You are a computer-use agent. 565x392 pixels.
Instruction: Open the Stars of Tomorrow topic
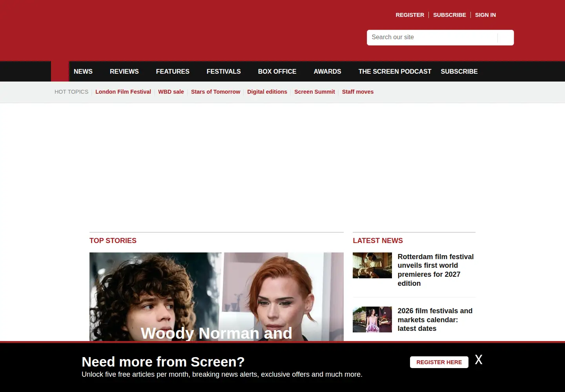click(215, 92)
